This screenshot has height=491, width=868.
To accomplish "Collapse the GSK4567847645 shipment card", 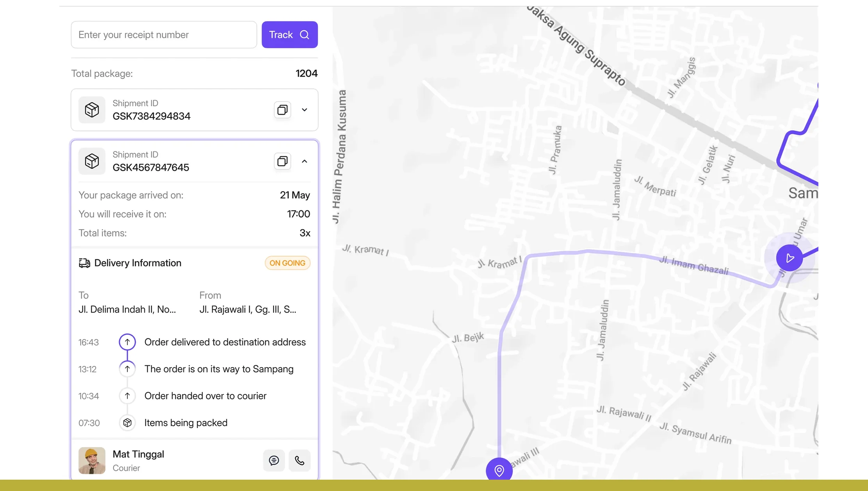I will click(304, 161).
